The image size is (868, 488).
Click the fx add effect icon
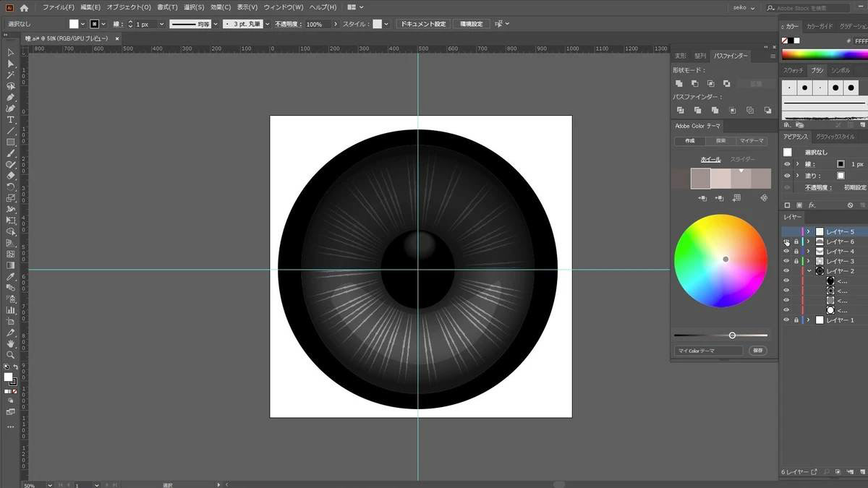tap(812, 205)
